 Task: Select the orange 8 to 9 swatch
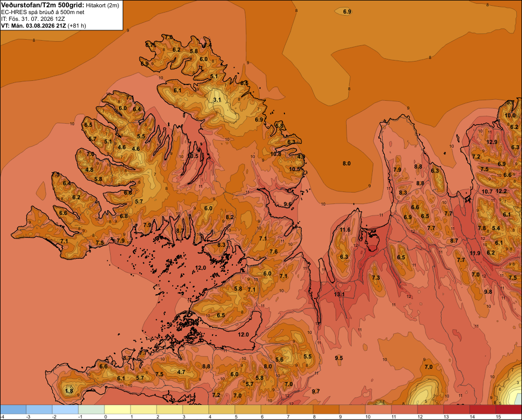(x=326, y=410)
